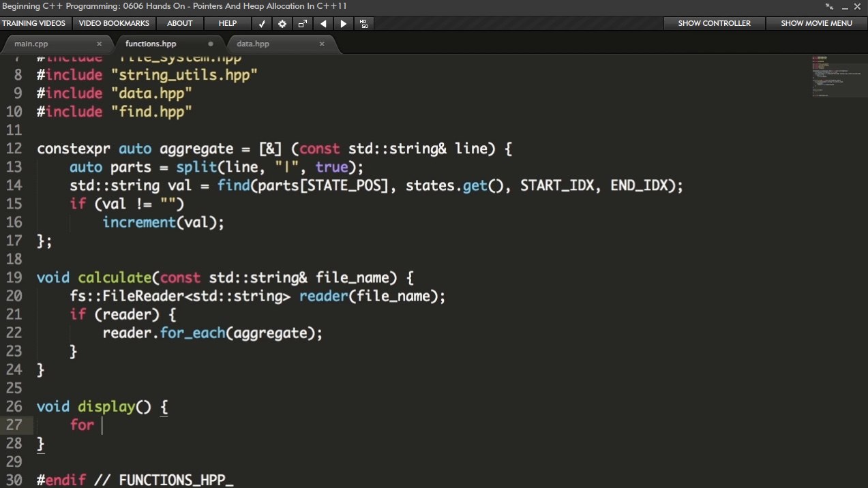
Task: Open Training Videos menu
Action: click(x=34, y=23)
